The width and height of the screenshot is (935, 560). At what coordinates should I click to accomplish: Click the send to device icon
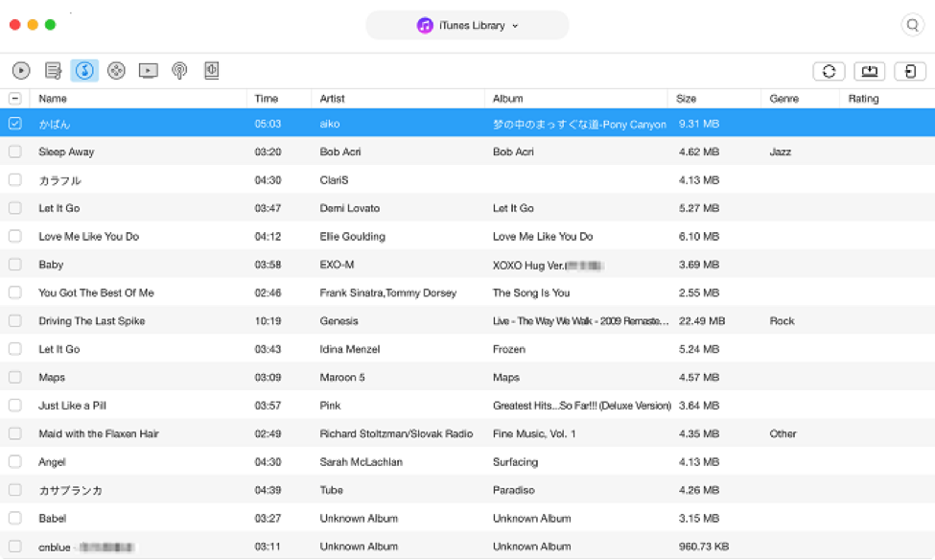tap(870, 71)
